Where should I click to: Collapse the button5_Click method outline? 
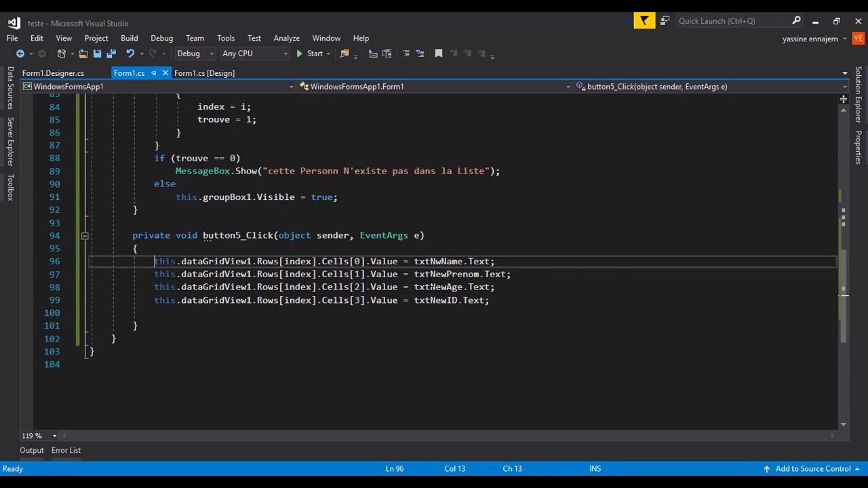click(x=85, y=236)
